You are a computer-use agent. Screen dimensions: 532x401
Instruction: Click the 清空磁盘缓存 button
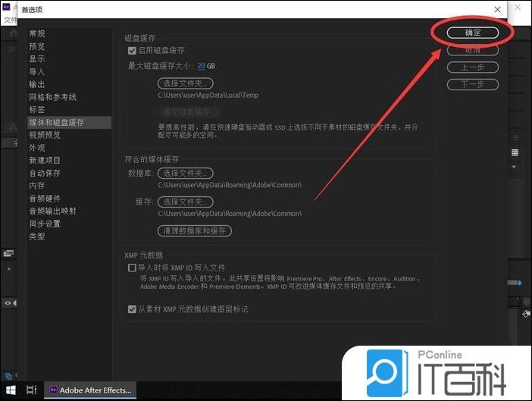click(189, 111)
